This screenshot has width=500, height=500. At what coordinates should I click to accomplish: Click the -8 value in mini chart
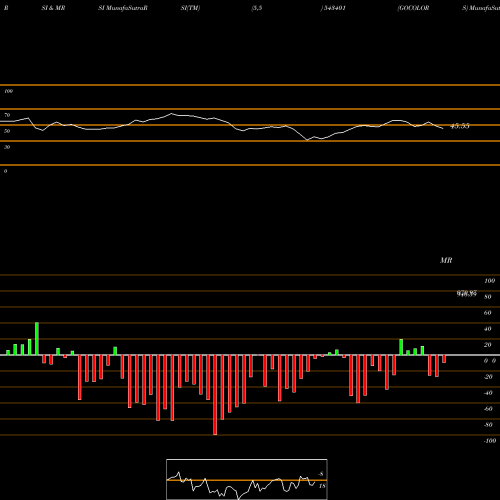321,474
